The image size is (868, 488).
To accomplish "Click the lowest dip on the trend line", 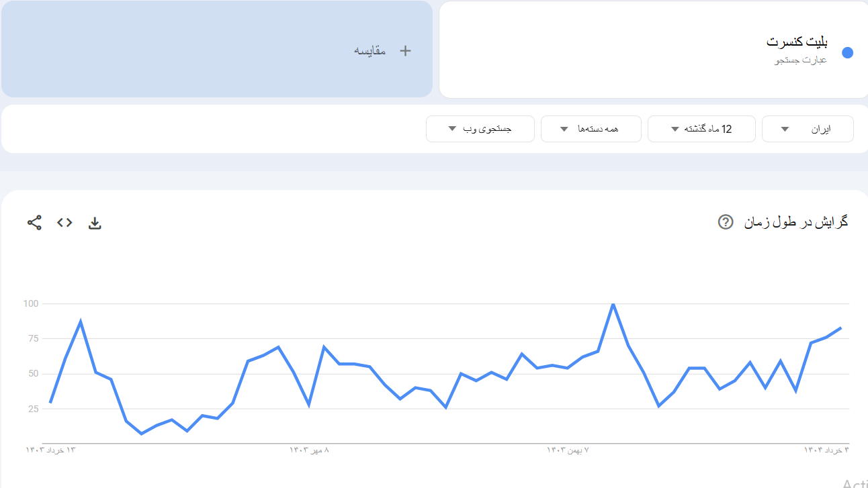I will [141, 434].
